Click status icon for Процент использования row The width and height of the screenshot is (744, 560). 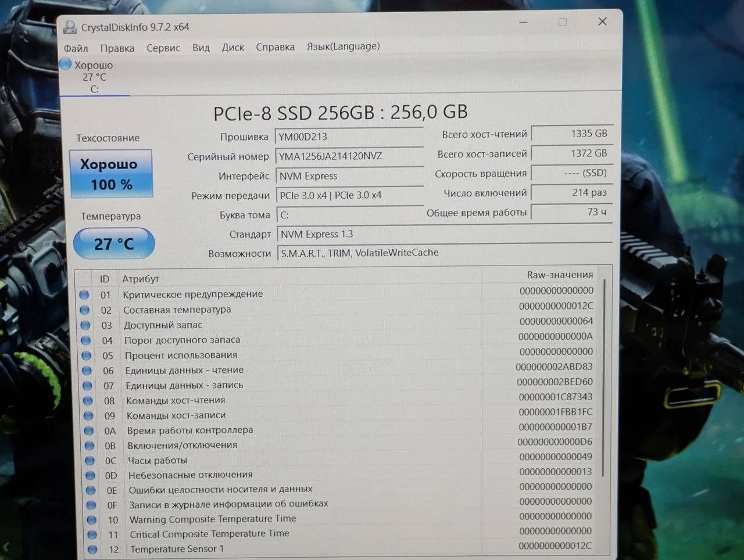point(87,356)
